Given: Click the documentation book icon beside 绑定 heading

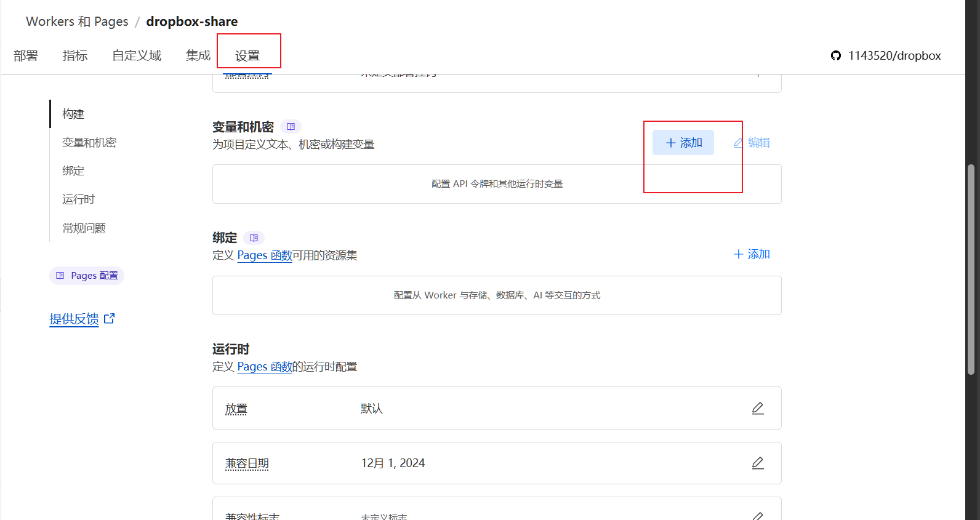Looking at the screenshot, I should 254,238.
